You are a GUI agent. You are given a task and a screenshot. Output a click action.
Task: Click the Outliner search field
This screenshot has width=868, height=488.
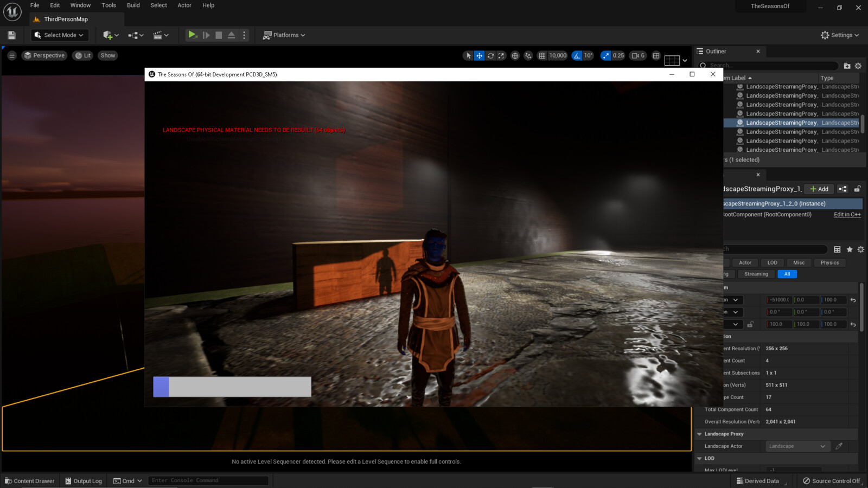click(x=769, y=66)
